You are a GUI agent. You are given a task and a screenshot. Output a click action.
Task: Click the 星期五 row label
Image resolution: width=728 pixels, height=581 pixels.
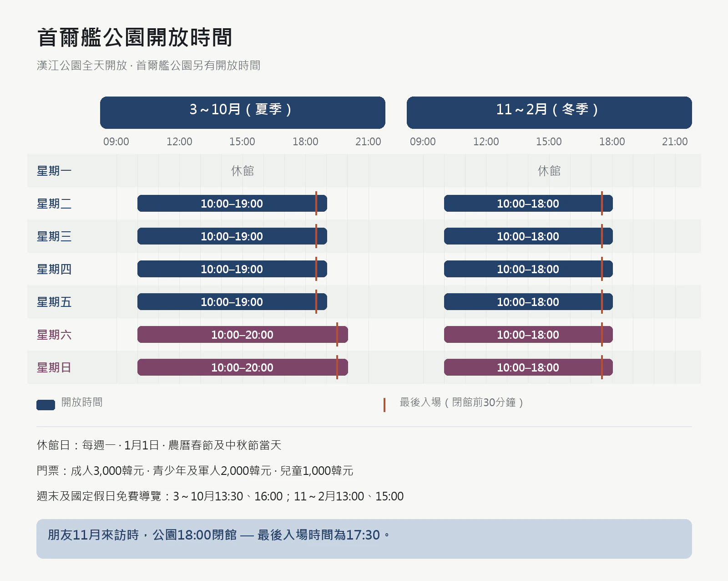click(54, 302)
